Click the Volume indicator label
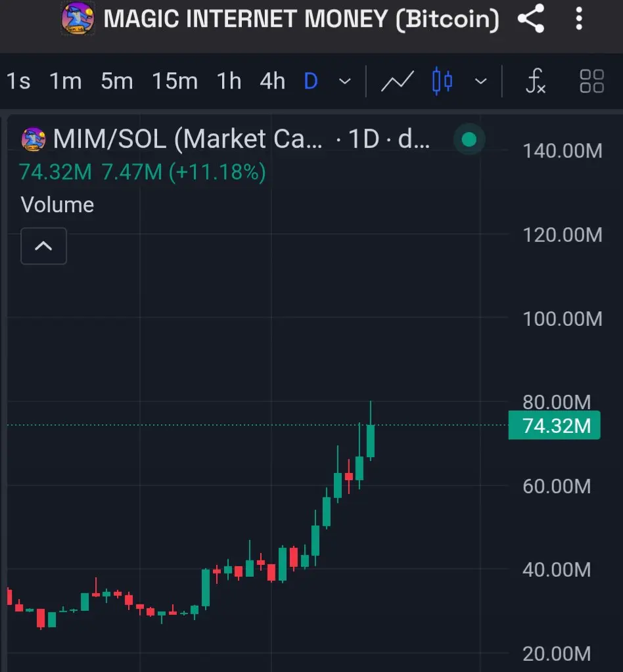The image size is (623, 672). pyautogui.click(x=57, y=204)
